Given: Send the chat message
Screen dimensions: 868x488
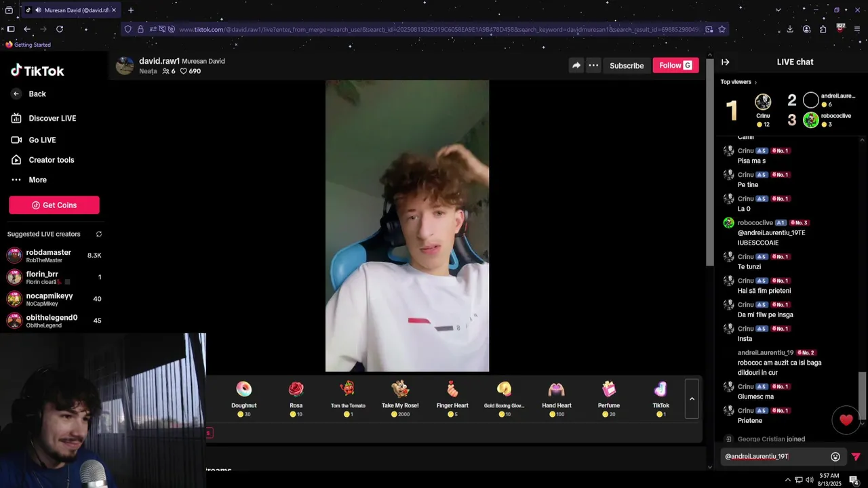Looking at the screenshot, I should 856,457.
